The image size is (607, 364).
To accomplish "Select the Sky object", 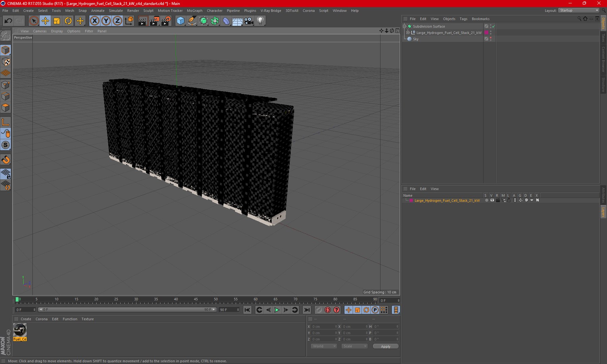I will (415, 39).
